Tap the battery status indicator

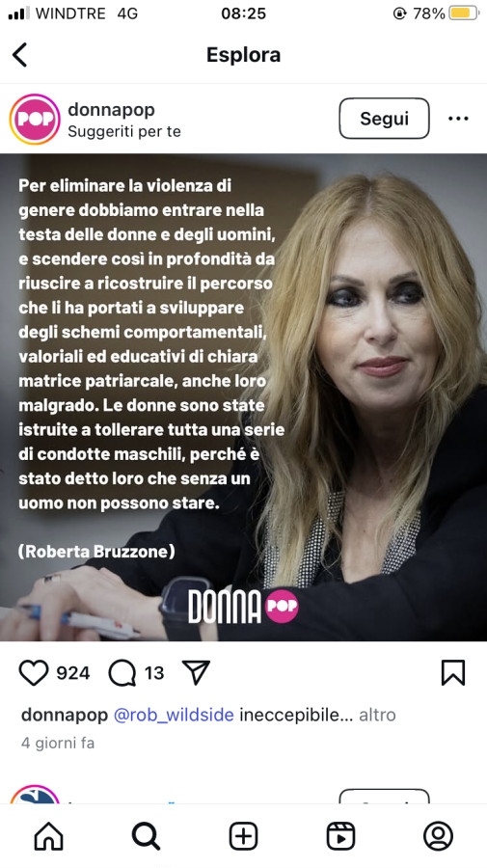tap(464, 14)
